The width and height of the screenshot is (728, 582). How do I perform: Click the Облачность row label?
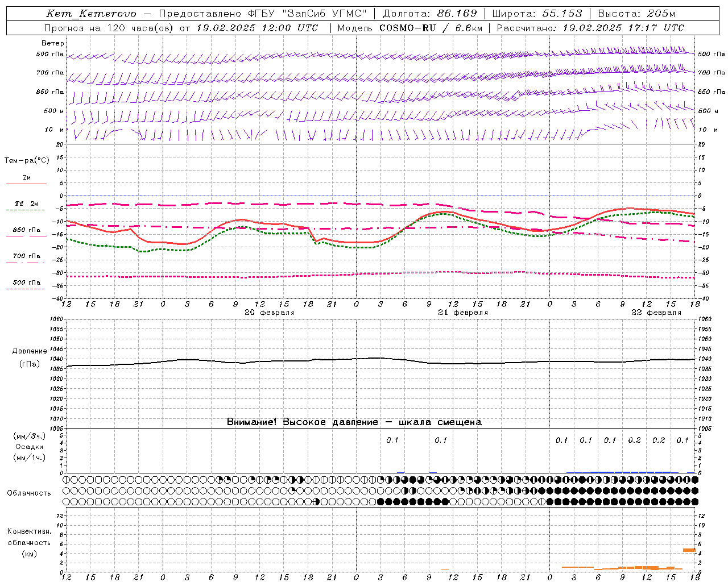tap(29, 493)
